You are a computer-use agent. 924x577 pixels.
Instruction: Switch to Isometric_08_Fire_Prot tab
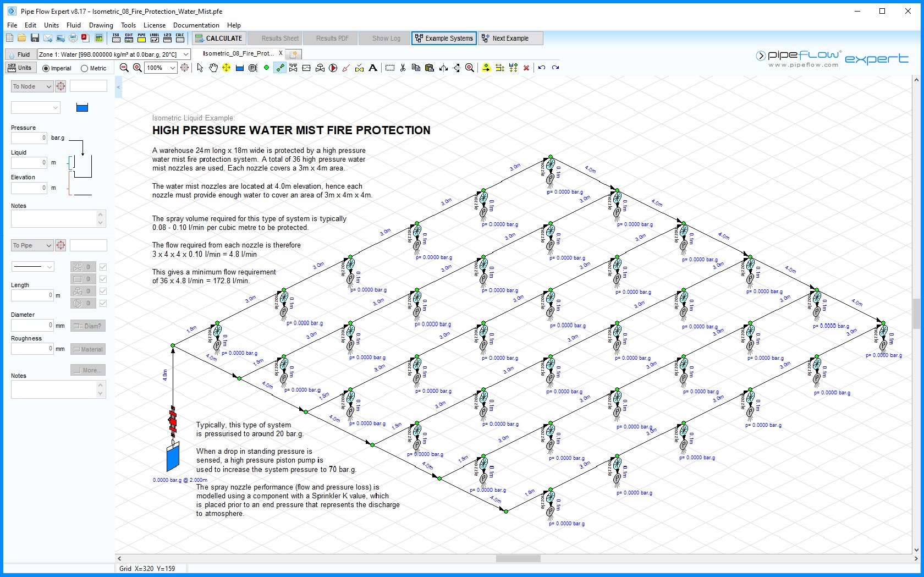[238, 53]
